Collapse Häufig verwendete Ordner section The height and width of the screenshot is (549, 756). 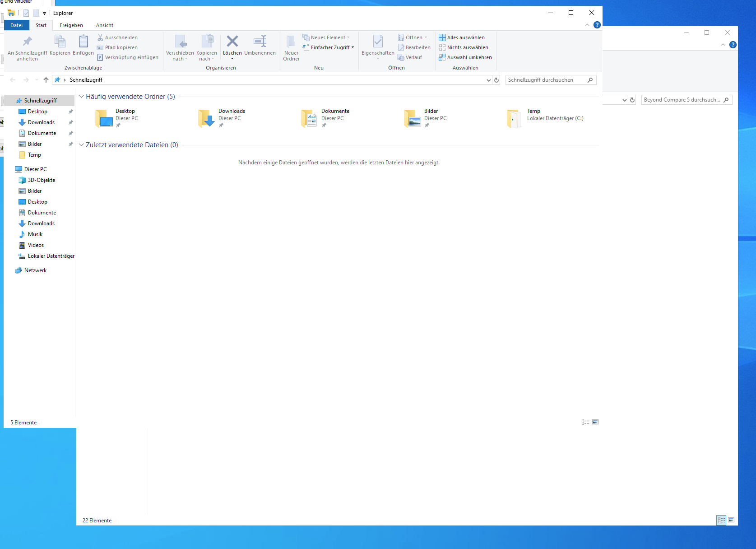point(82,97)
